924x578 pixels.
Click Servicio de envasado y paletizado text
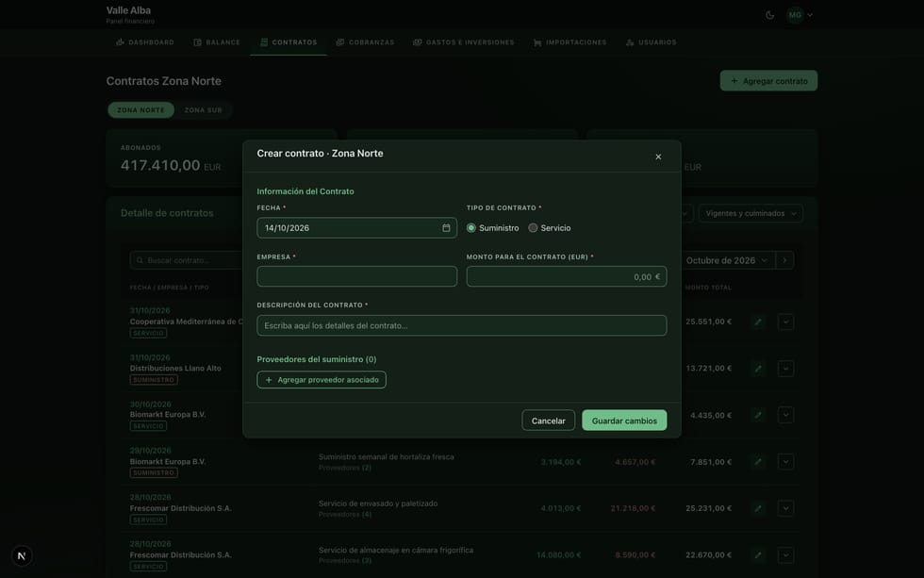[378, 504]
